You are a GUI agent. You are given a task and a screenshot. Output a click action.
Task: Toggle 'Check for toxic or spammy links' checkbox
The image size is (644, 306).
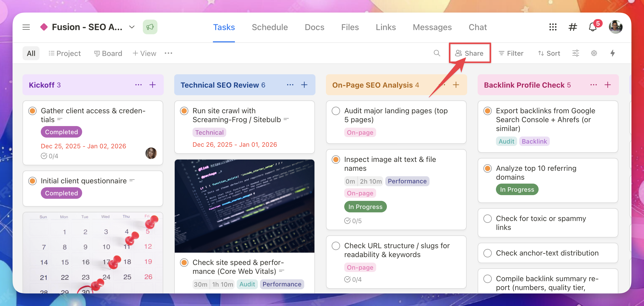(488, 219)
